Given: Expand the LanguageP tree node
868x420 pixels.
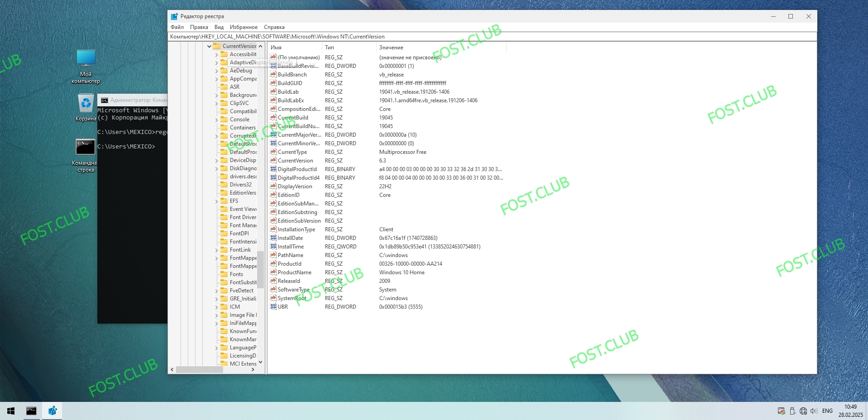Looking at the screenshot, I should [216, 348].
